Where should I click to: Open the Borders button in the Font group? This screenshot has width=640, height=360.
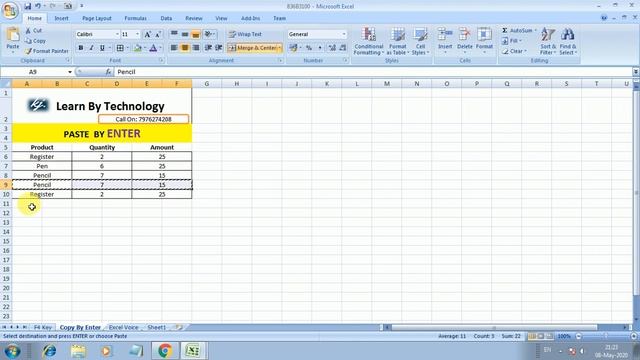pyautogui.click(x=120, y=48)
